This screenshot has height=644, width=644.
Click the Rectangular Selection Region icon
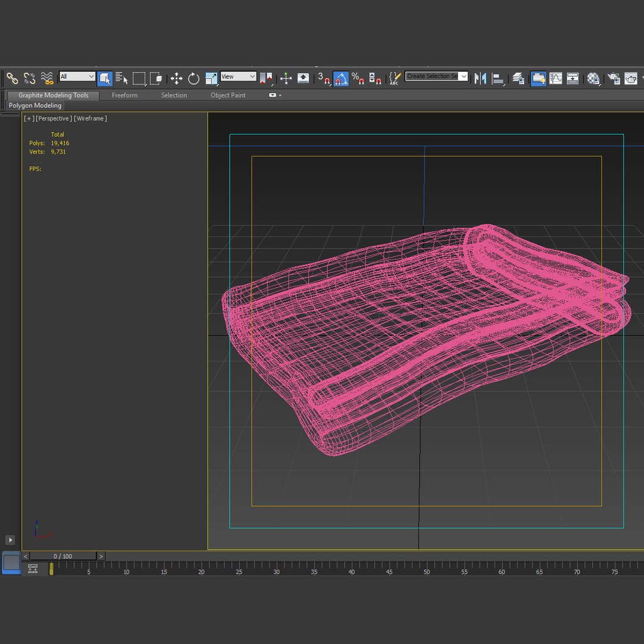pyautogui.click(x=139, y=78)
